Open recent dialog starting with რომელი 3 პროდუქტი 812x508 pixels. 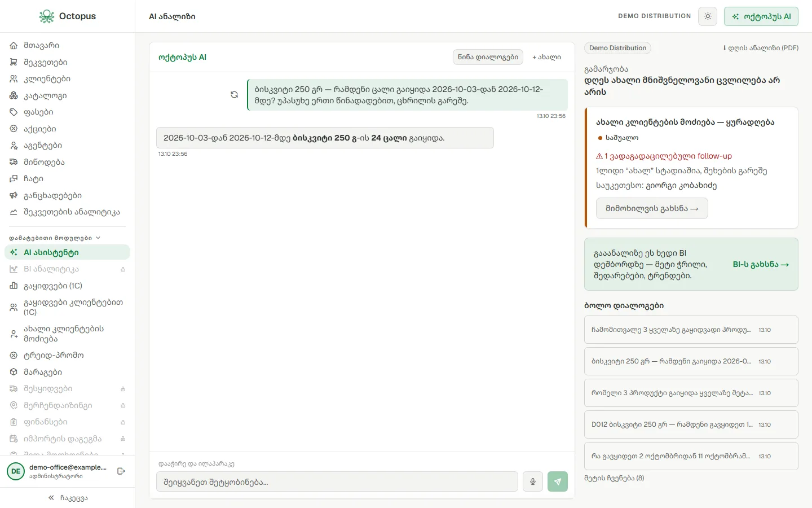point(691,393)
